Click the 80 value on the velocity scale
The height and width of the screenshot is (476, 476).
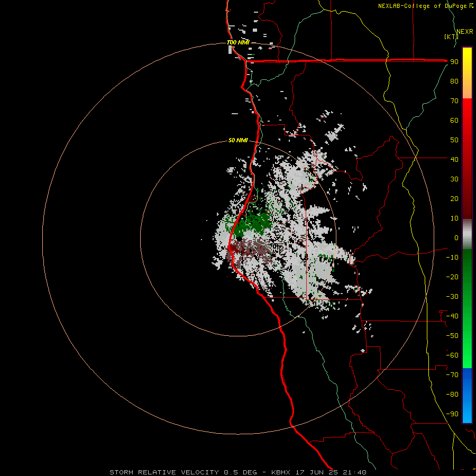454,81
